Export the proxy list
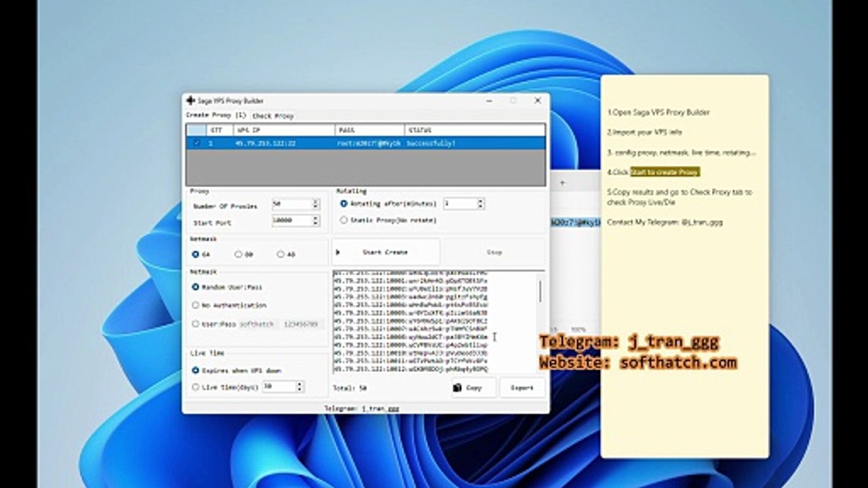Viewport: 868px width, 488px height. click(522, 388)
